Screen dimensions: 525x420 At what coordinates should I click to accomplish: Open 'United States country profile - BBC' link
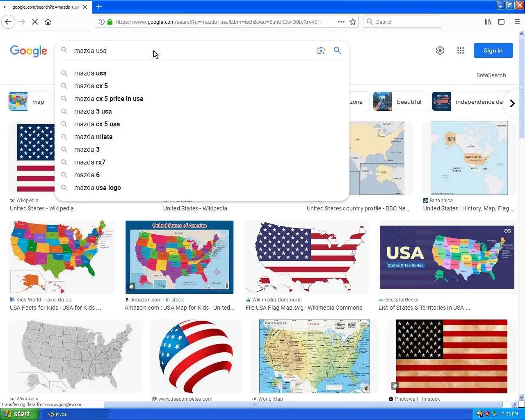click(x=358, y=208)
